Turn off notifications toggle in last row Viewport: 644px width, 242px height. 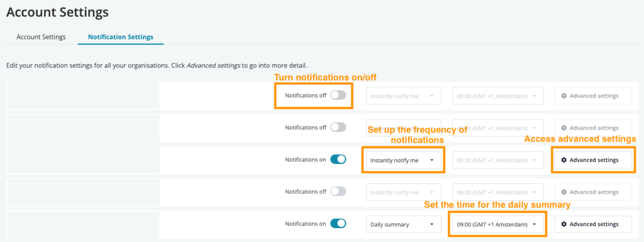coord(338,224)
